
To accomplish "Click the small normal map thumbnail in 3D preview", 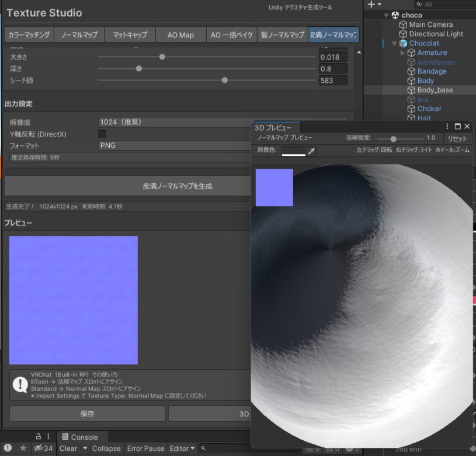I will tap(275, 187).
